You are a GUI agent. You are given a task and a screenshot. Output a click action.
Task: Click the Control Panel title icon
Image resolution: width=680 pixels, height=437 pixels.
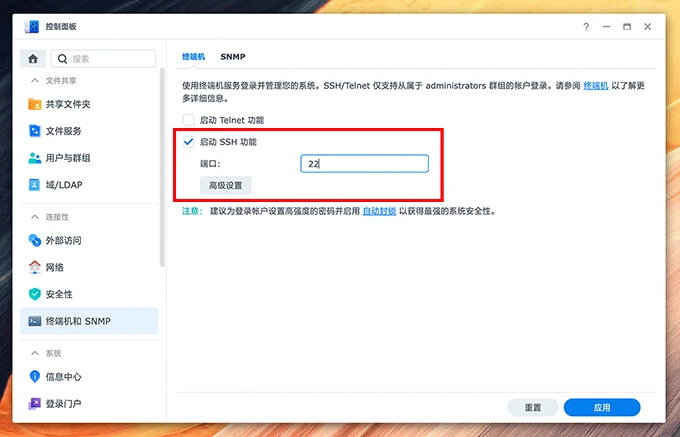coord(32,26)
